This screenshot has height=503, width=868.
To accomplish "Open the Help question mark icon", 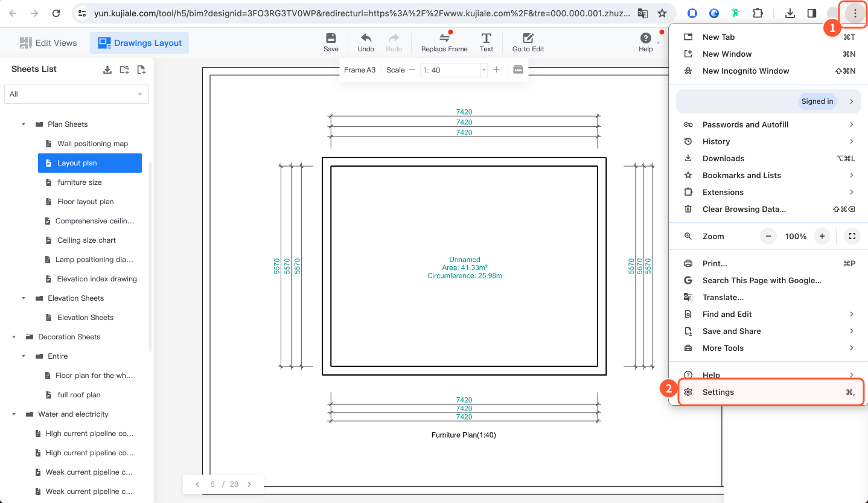I will (645, 38).
